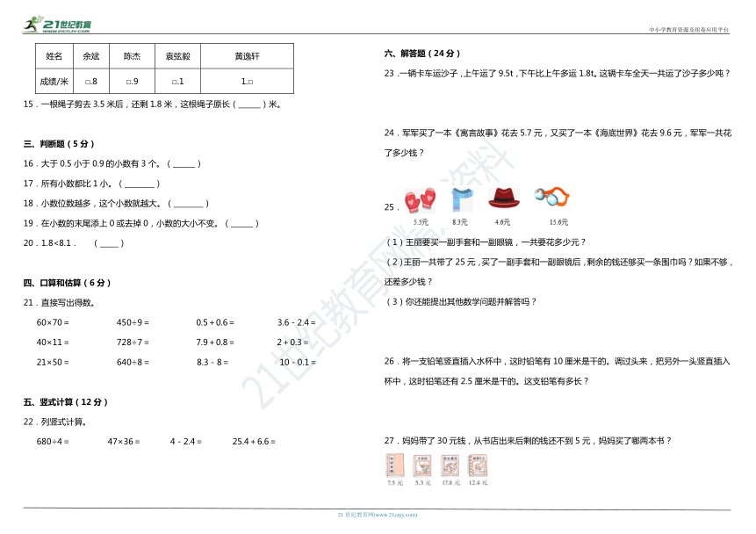The height and width of the screenshot is (534, 756).
Task: Click the 7.9+0.8= problem
Action: tap(215, 342)
